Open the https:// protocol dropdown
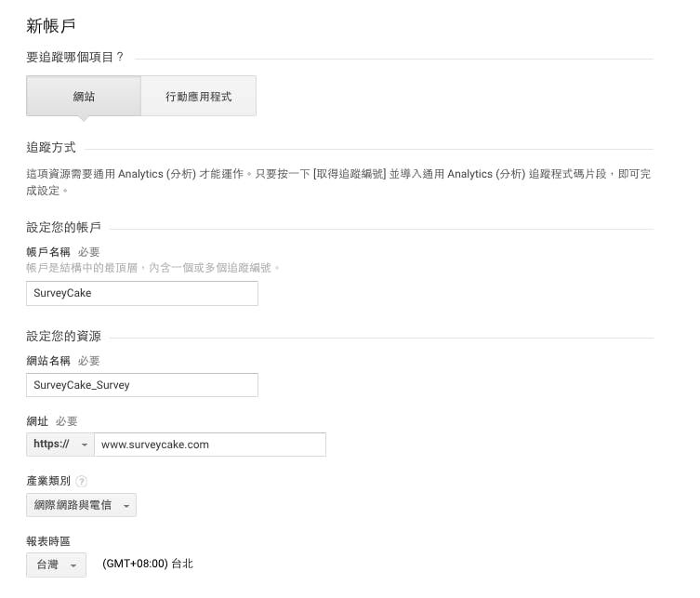This screenshot has height=598, width=700. [60, 445]
